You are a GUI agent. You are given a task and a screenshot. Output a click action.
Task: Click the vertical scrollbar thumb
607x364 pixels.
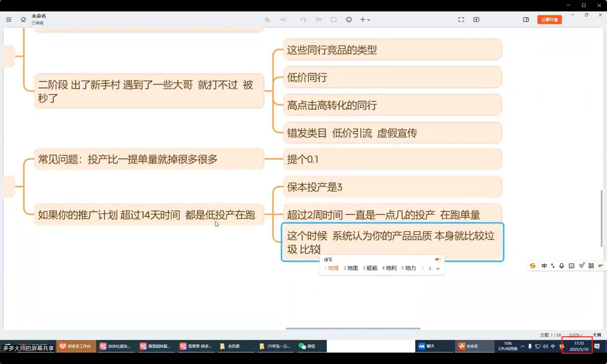[601, 218]
